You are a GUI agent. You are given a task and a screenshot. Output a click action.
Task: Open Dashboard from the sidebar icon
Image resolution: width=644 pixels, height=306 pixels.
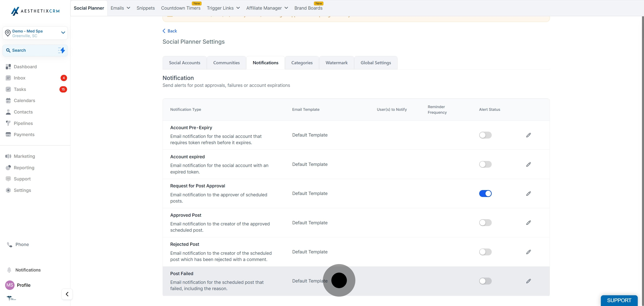click(x=8, y=66)
